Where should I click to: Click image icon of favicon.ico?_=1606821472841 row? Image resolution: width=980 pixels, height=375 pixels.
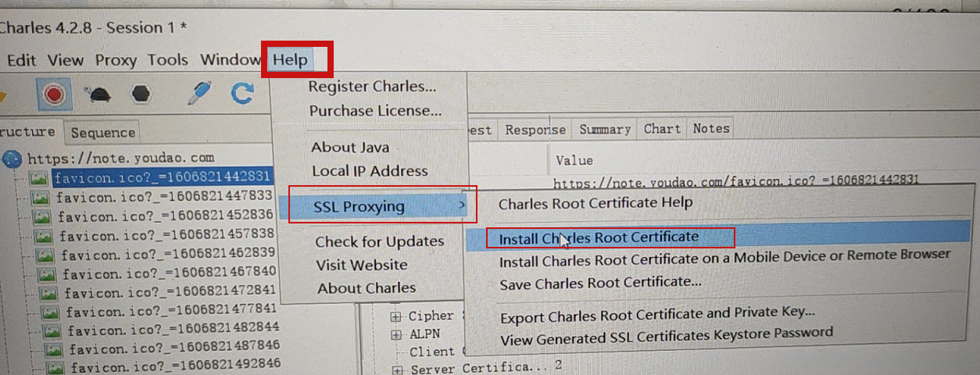[x=49, y=294]
